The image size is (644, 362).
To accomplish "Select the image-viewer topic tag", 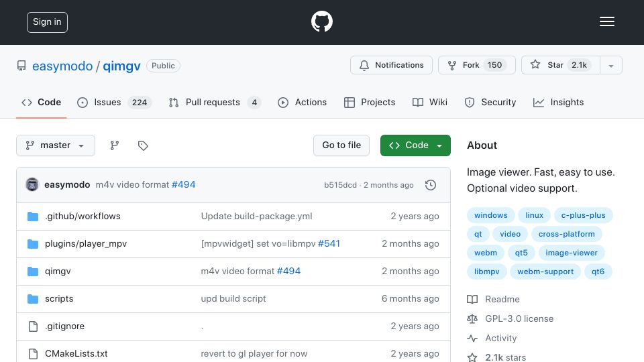I will (572, 253).
